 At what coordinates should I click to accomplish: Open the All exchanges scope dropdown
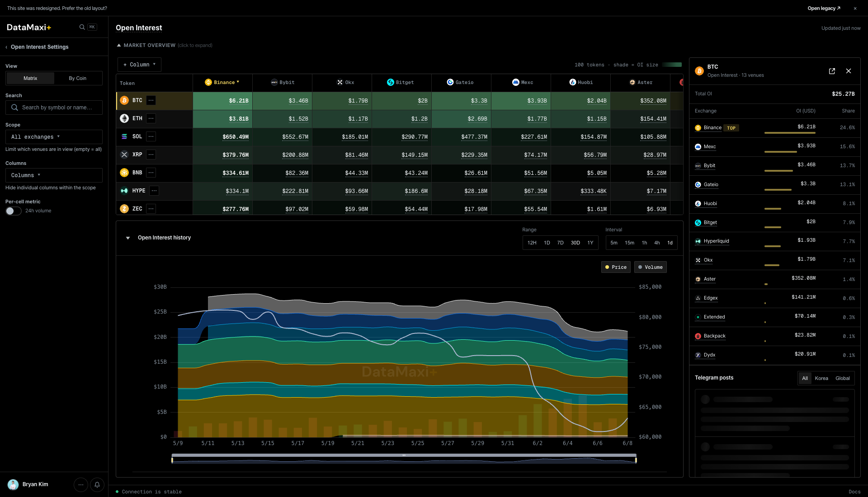pos(54,137)
